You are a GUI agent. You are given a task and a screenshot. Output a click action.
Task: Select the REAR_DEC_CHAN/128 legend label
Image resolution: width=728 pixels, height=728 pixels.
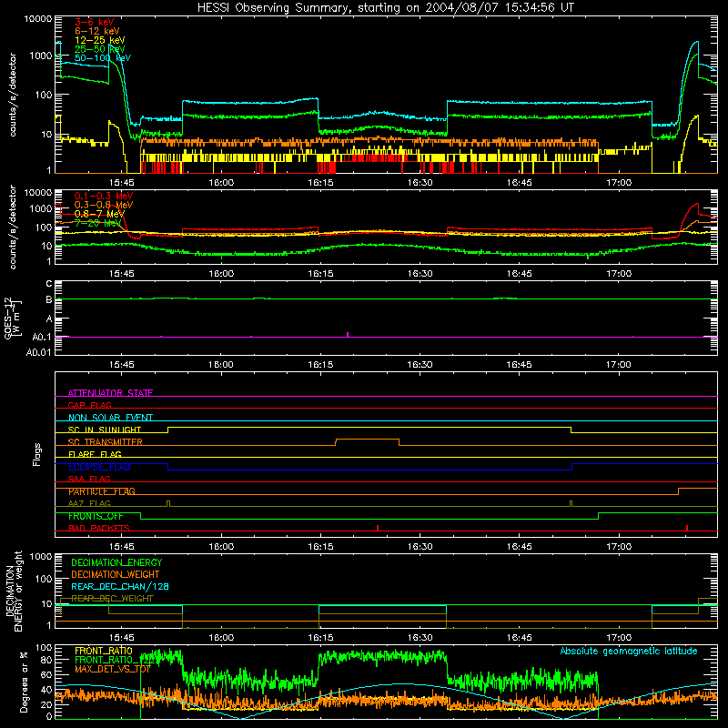[120, 586]
